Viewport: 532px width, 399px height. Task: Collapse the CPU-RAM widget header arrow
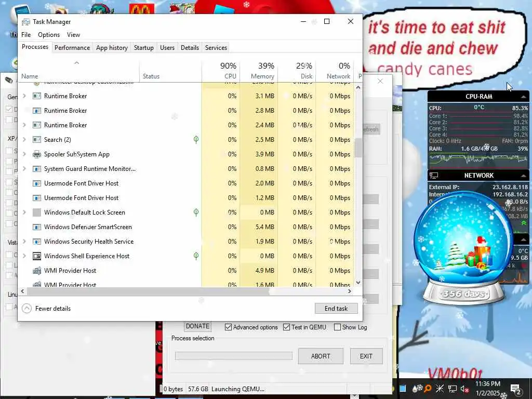524,97
